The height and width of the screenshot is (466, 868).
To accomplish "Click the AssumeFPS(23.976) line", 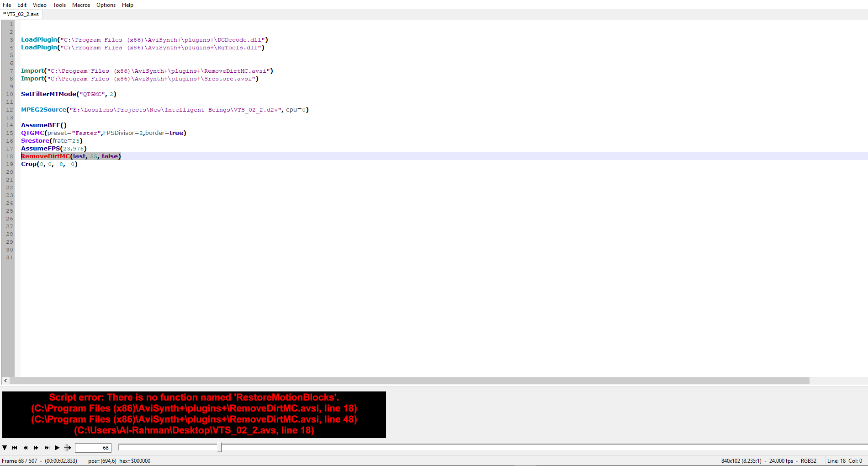I will (54, 149).
